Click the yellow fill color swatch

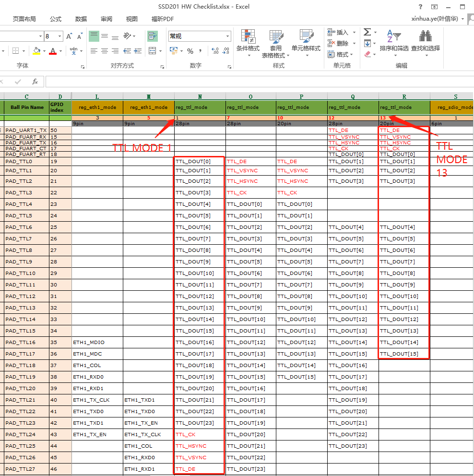(x=37, y=51)
